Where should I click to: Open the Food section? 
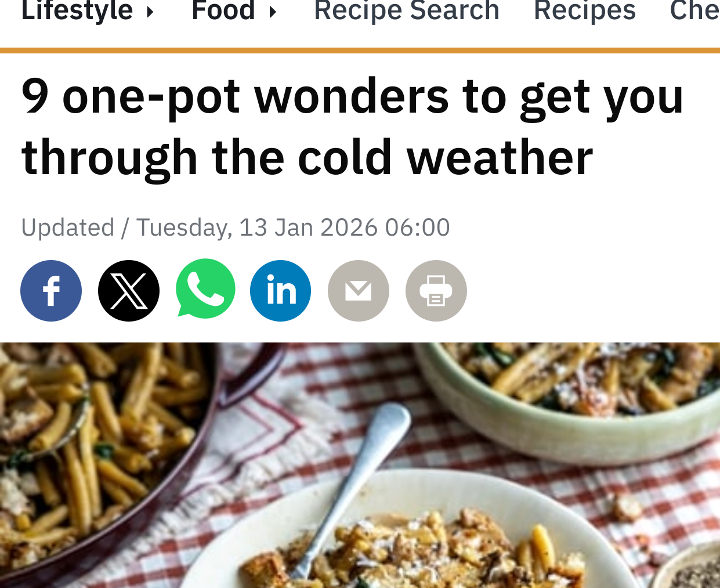tap(223, 10)
